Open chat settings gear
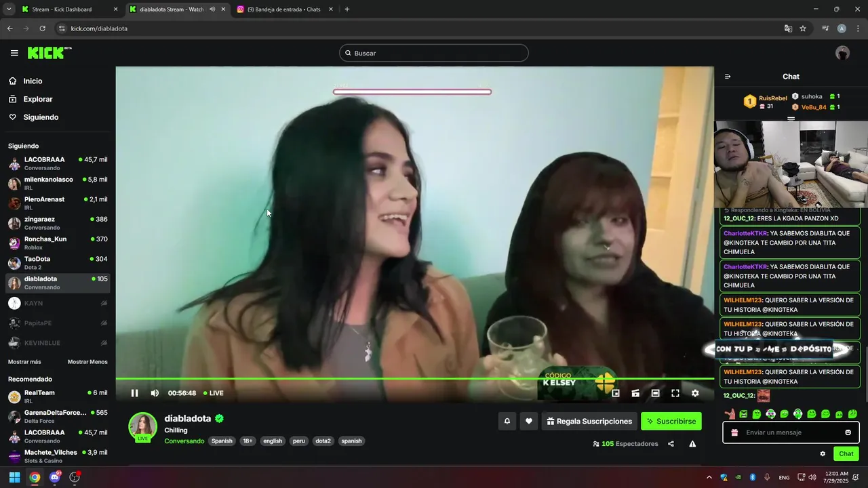The width and height of the screenshot is (868, 488). tap(823, 453)
